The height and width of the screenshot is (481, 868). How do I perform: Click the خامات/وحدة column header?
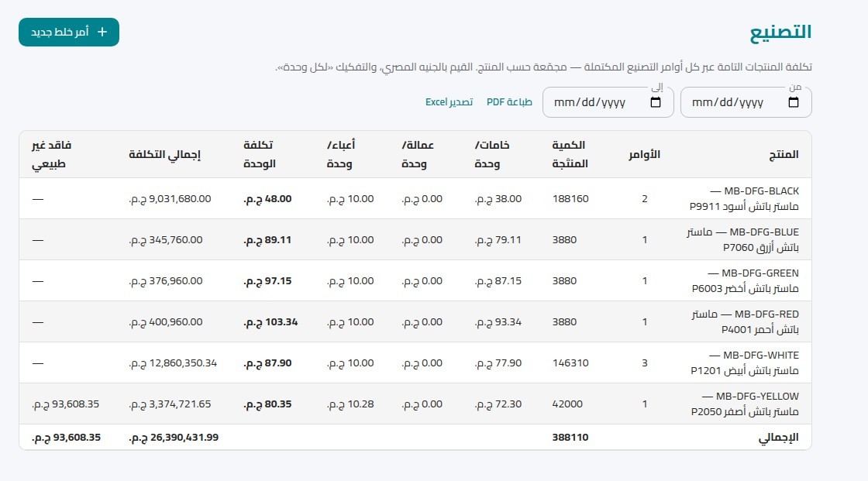[x=491, y=154]
